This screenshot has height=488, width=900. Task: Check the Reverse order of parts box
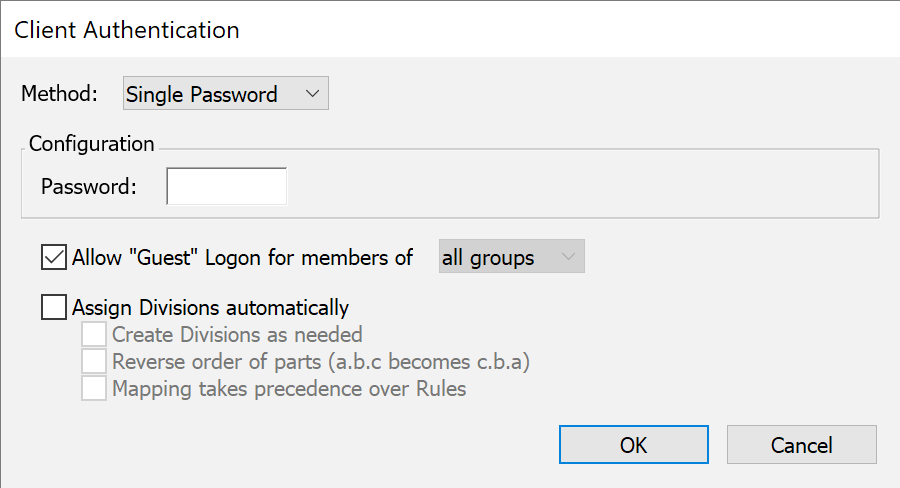[x=94, y=361]
